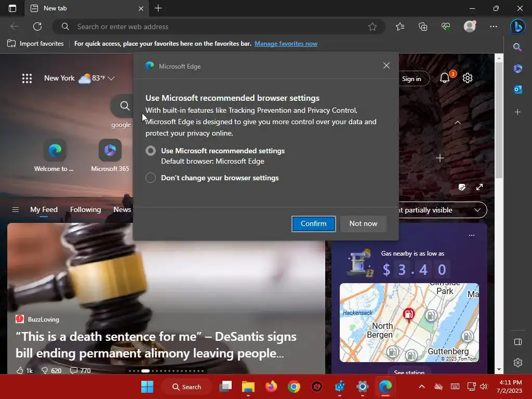The height and width of the screenshot is (399, 532).
Task: Open the profile avatar icon
Action: pyautogui.click(x=470, y=26)
